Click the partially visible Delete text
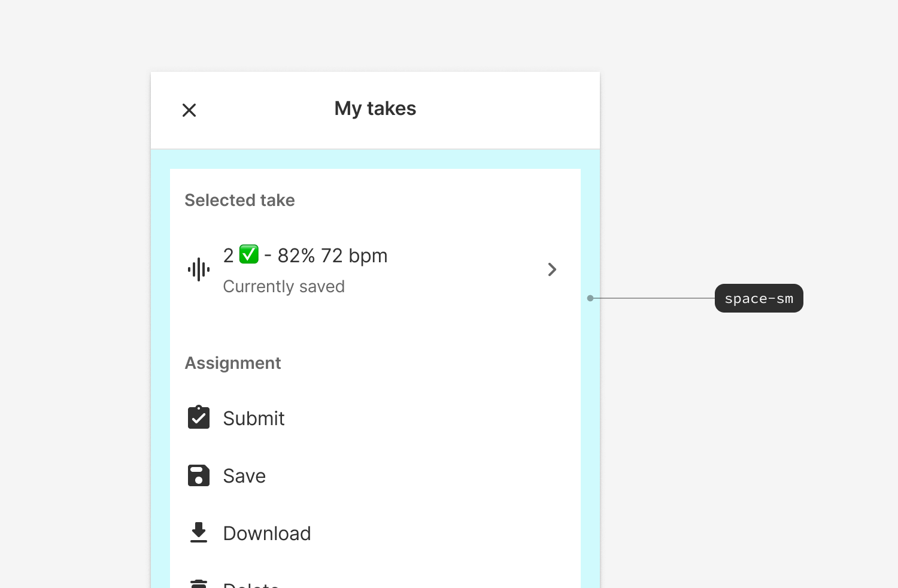898x588 pixels. click(x=251, y=584)
